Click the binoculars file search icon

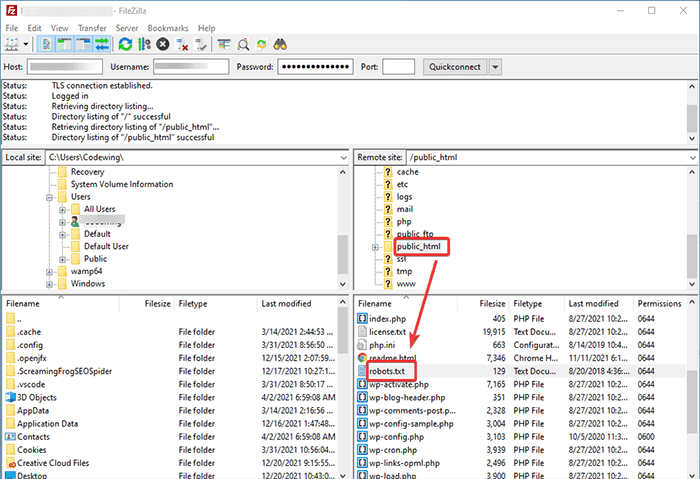tap(281, 45)
